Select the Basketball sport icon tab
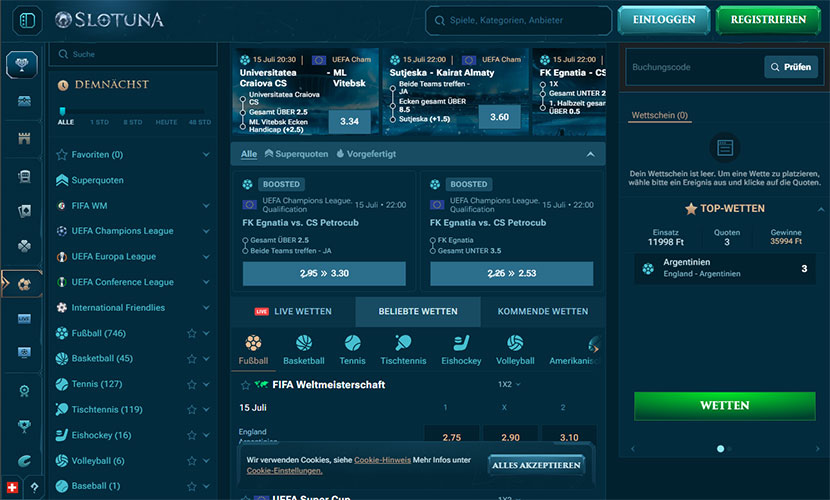 point(304,350)
